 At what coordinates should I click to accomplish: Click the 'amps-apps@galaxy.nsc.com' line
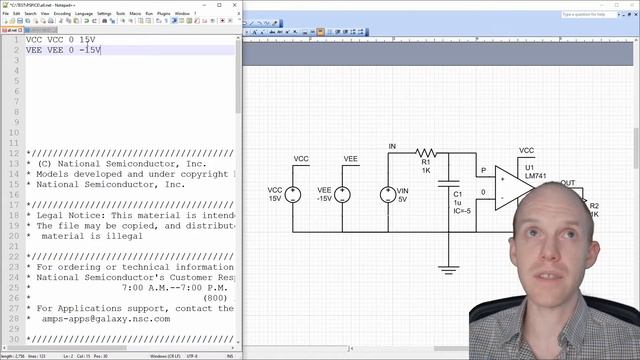(x=106, y=319)
